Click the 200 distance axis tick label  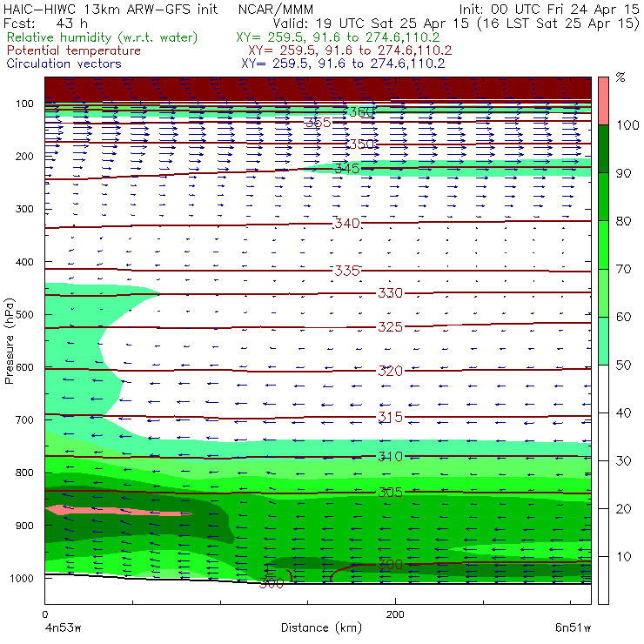[x=395, y=614]
